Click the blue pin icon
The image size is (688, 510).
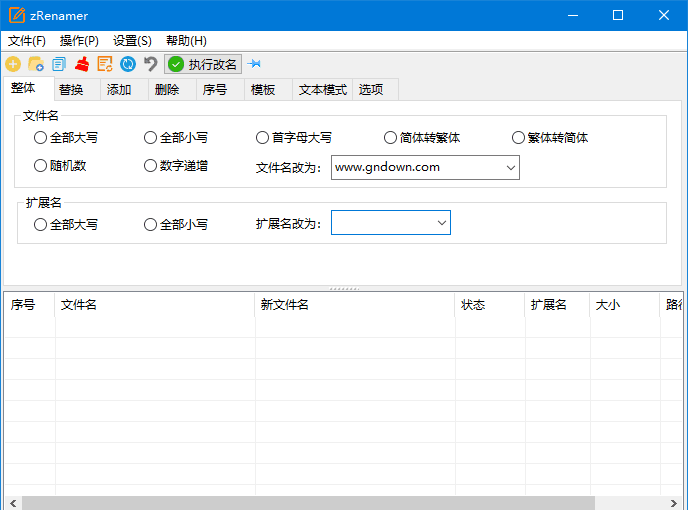click(254, 64)
